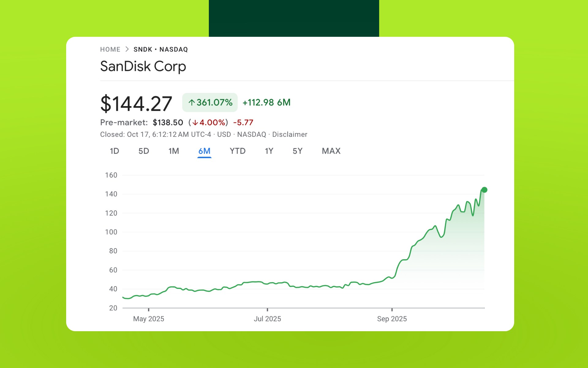Switch to the 1D time range tab
Screen dimensions: 588x368
tap(114, 151)
